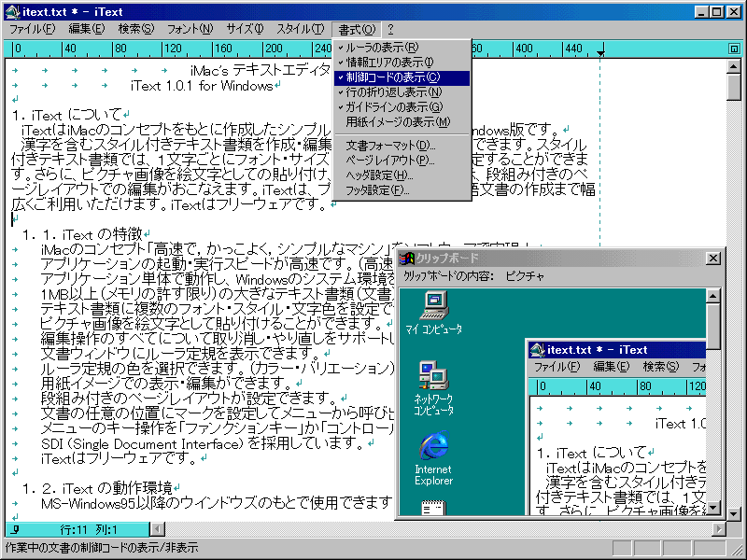
Task: Open the 検索(S) menu in main window
Action: point(136,29)
